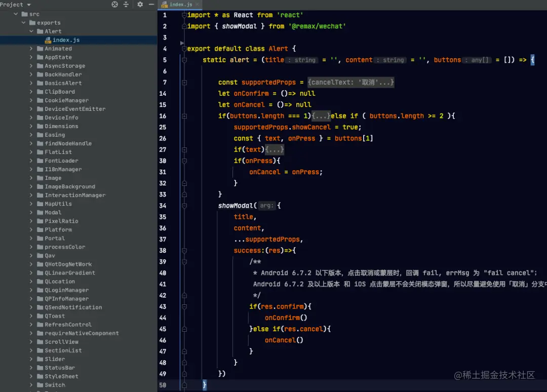
Task: Toggle the fold marker on line 5
Action: [x=184, y=60]
